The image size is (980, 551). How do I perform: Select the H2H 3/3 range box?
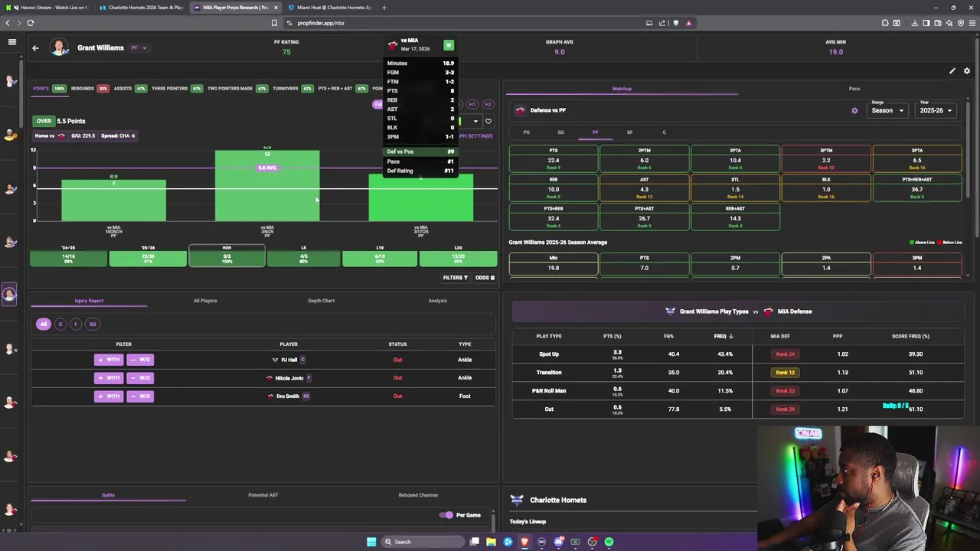227,256
